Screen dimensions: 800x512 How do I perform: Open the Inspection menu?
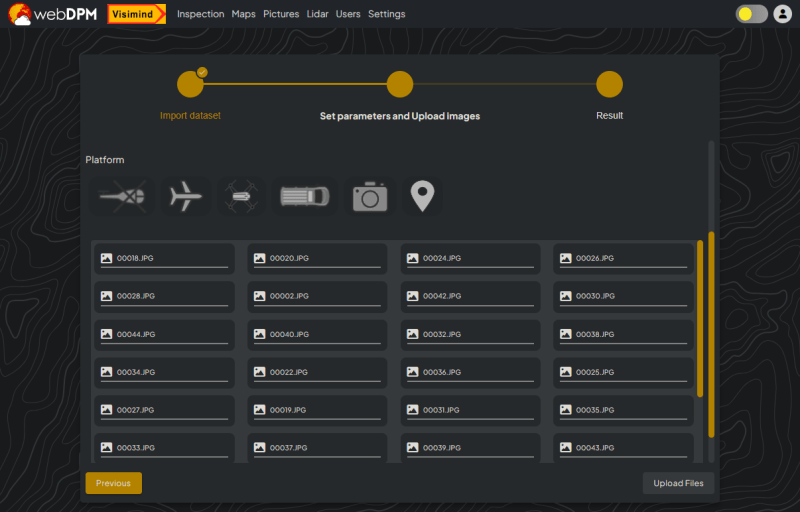pos(201,14)
